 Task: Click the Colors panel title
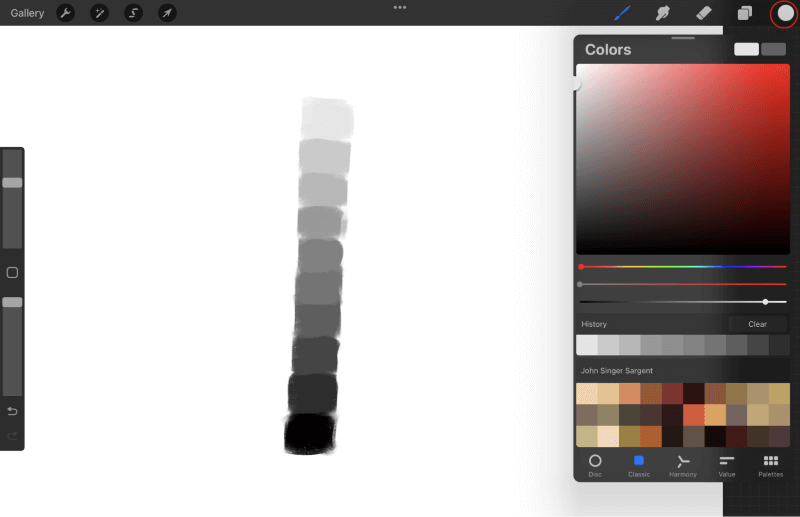click(608, 50)
